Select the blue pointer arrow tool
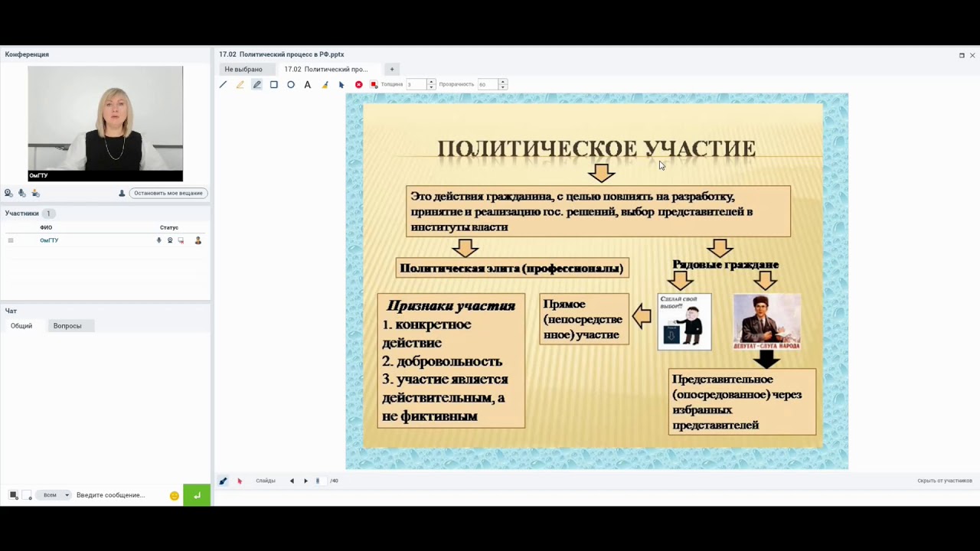This screenshot has height=551, width=980. point(341,85)
